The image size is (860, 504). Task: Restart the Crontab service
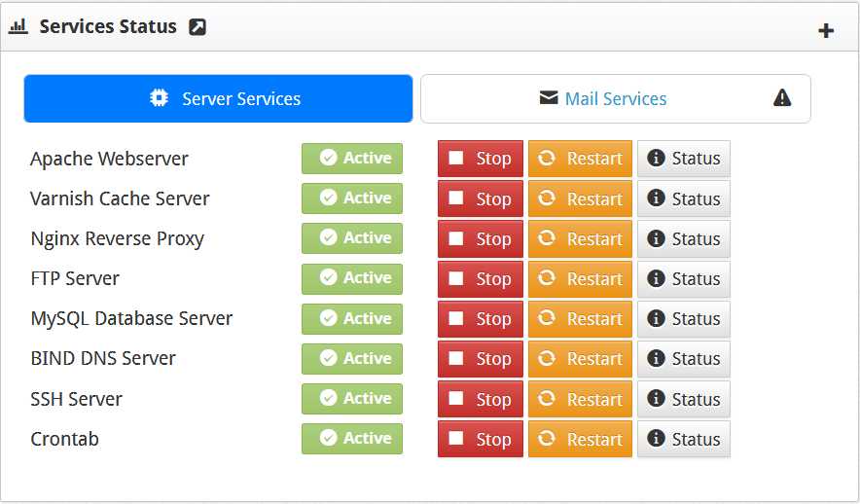point(580,439)
